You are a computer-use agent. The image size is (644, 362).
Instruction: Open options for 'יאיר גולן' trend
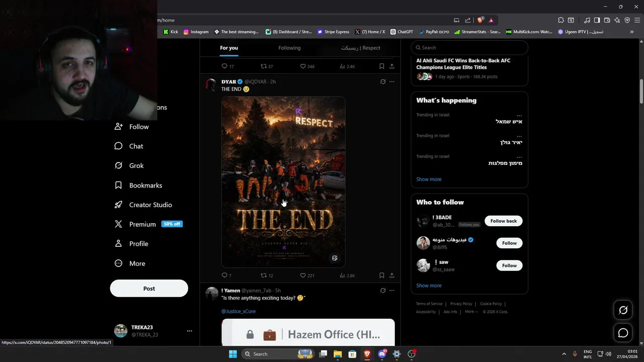(519, 136)
